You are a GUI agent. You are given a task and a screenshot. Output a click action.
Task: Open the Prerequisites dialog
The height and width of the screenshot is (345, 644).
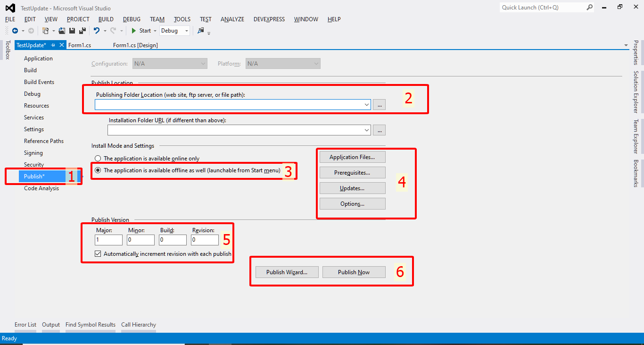coord(352,173)
